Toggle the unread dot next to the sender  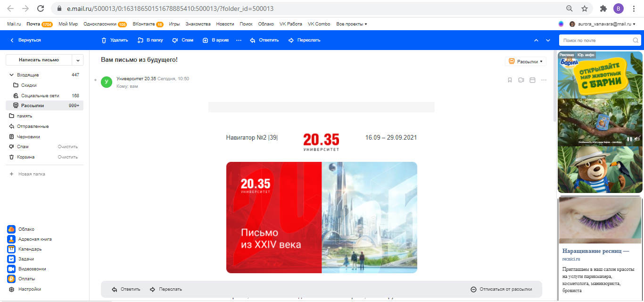(96, 80)
